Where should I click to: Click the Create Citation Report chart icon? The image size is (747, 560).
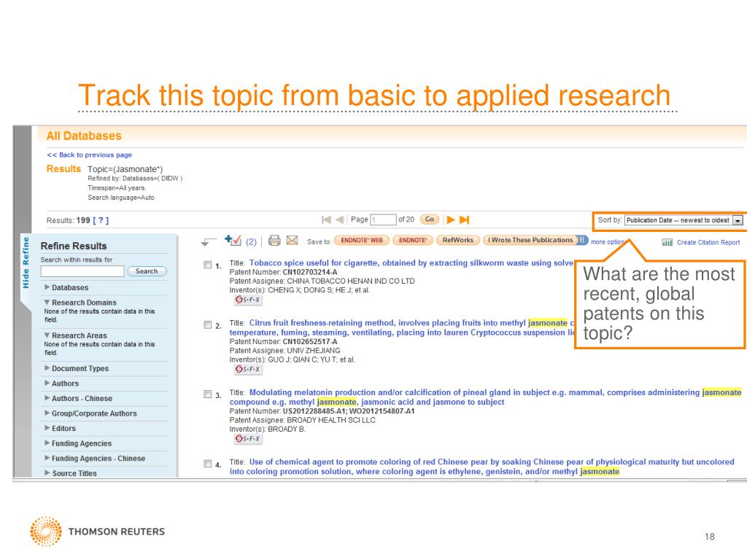coord(667,242)
